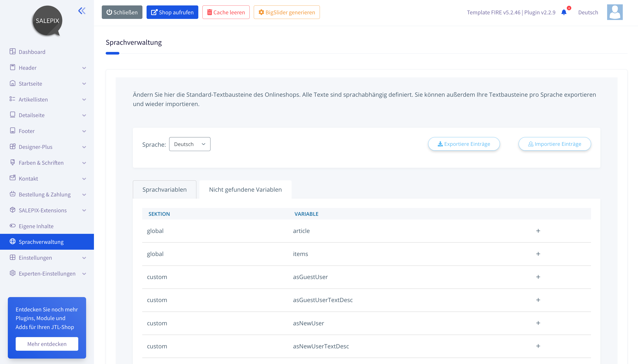Click the SALEPIX logo
The height and width of the screenshot is (364, 638).
[x=47, y=21]
